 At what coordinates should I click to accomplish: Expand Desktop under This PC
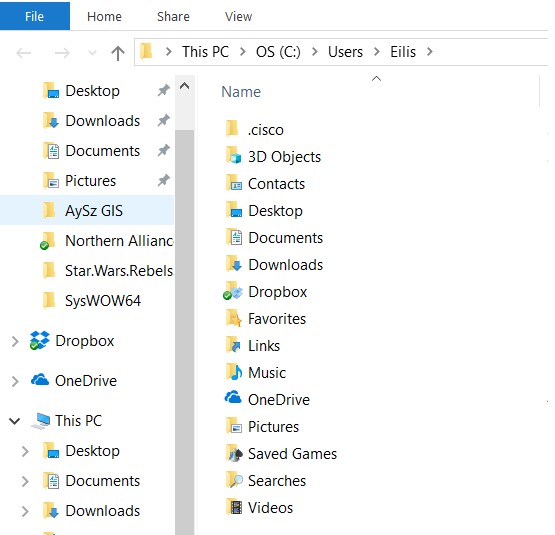25,451
